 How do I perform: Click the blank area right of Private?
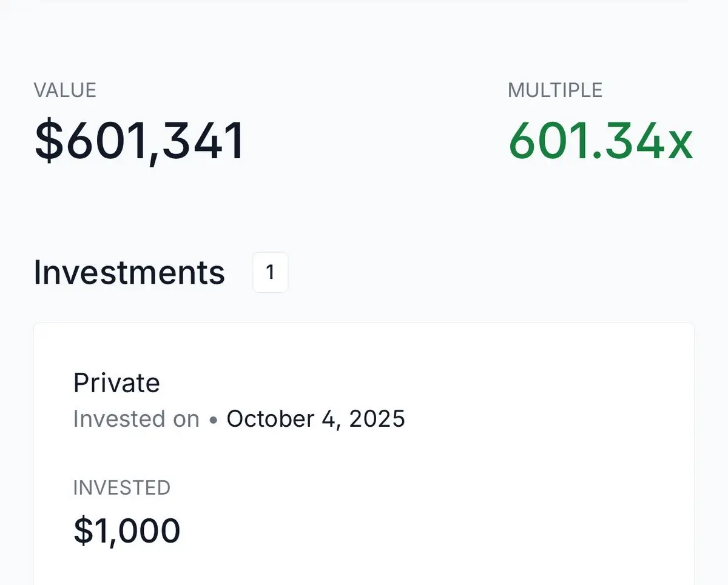pyautogui.click(x=425, y=383)
